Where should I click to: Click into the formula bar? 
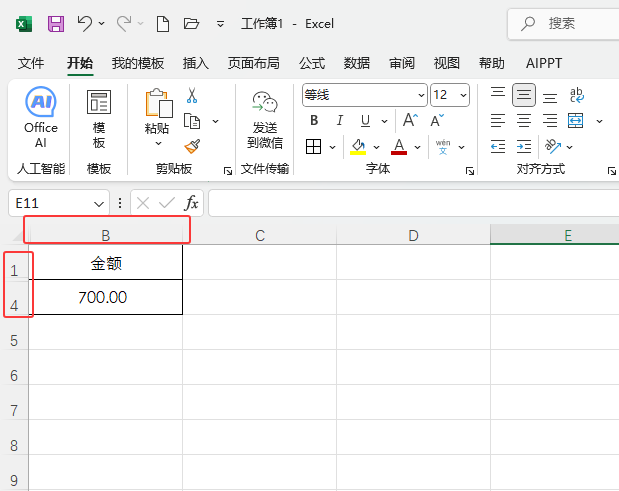tap(414, 203)
